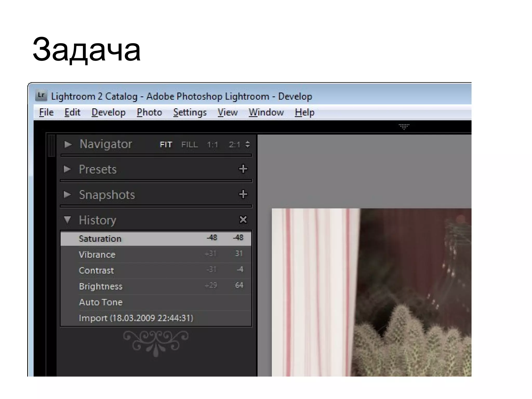The image size is (532, 399).
Task: Switch navigator zoom to 1:1
Action: 212,144
